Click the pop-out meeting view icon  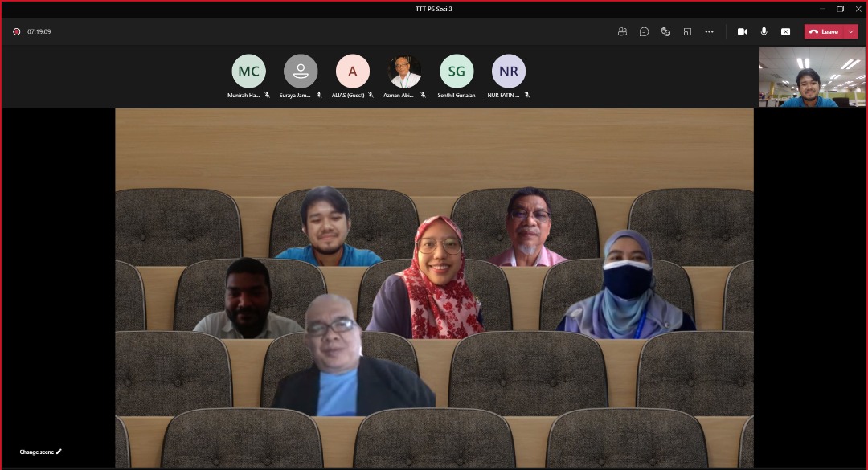(687, 31)
